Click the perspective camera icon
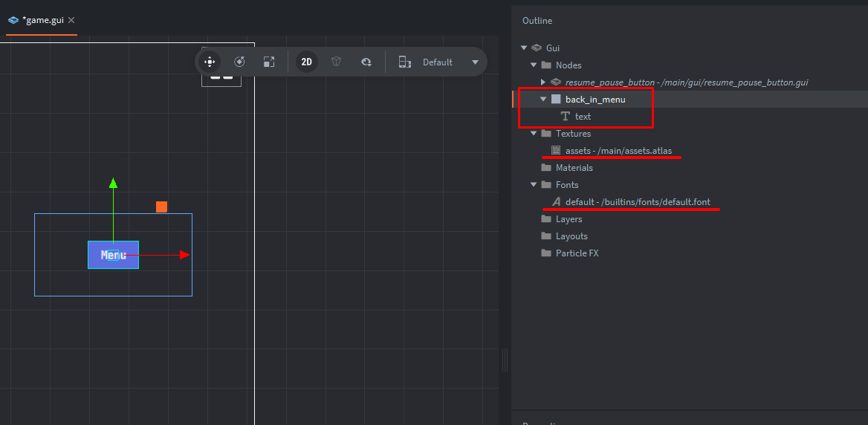 click(x=337, y=62)
